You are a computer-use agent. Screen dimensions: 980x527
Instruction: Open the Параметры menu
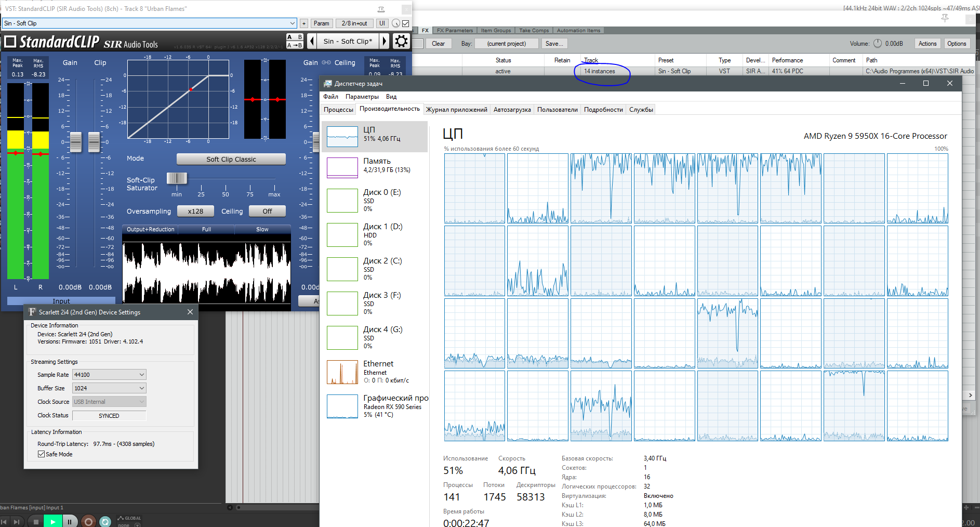tap(362, 97)
